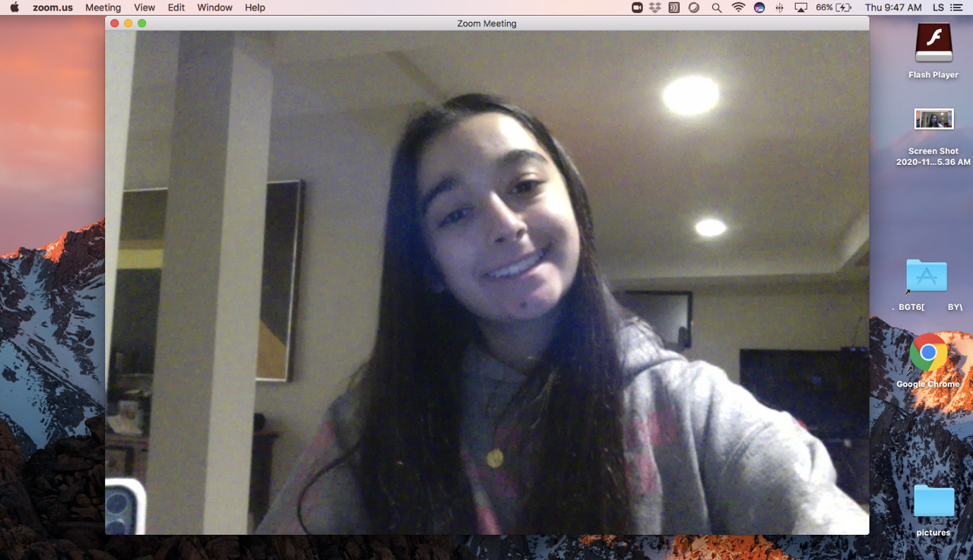Select the pictures folder on desktop

pos(933,501)
